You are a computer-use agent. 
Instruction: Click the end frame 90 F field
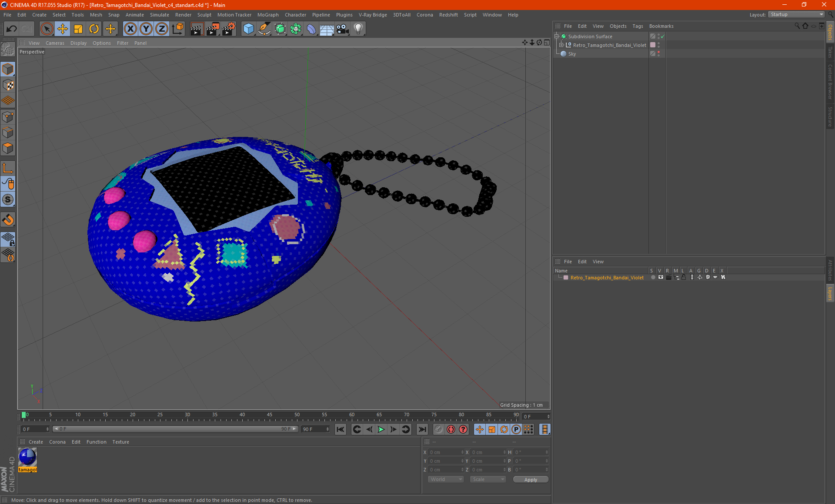pyautogui.click(x=316, y=429)
